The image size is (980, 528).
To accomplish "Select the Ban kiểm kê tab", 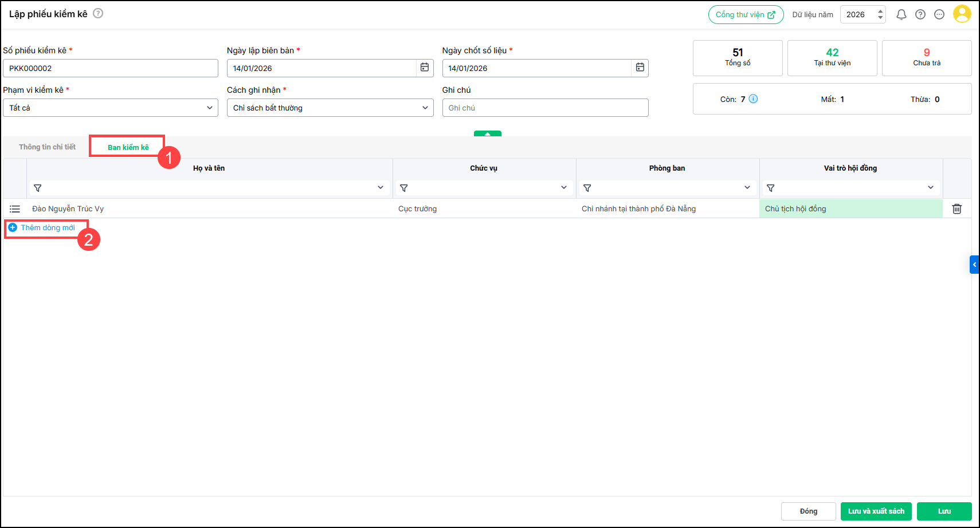I will pos(128,147).
